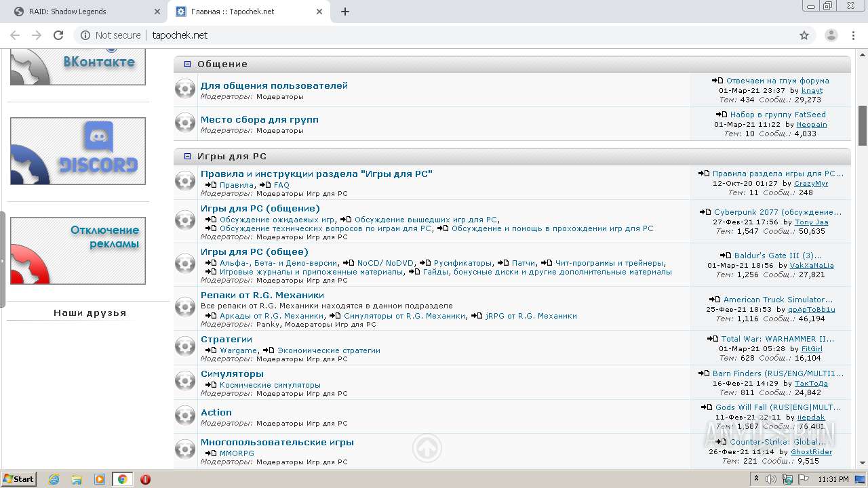
Task: Open the Игры для PC (общее) forum
Action: point(254,252)
